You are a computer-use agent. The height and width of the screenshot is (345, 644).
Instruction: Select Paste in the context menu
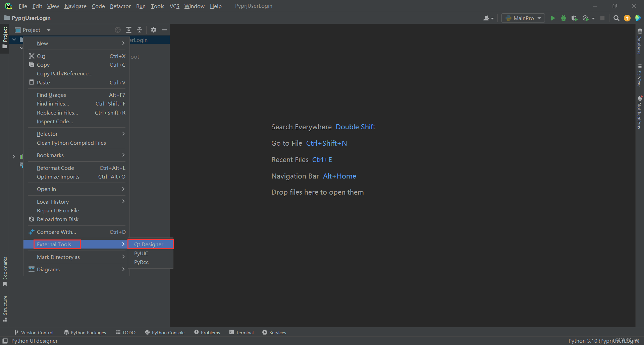pyautogui.click(x=76, y=82)
